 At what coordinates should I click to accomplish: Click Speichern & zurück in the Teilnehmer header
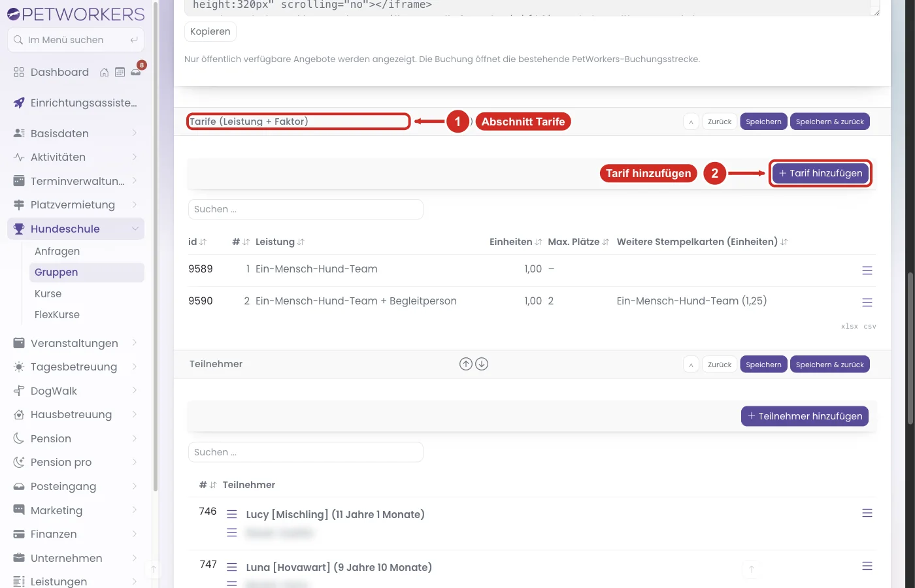(830, 365)
